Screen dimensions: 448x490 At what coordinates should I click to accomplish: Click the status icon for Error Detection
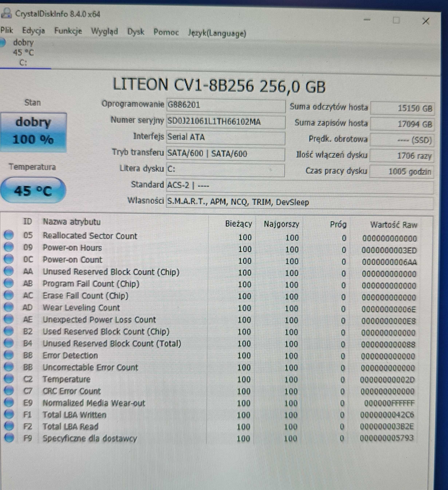(x=9, y=355)
